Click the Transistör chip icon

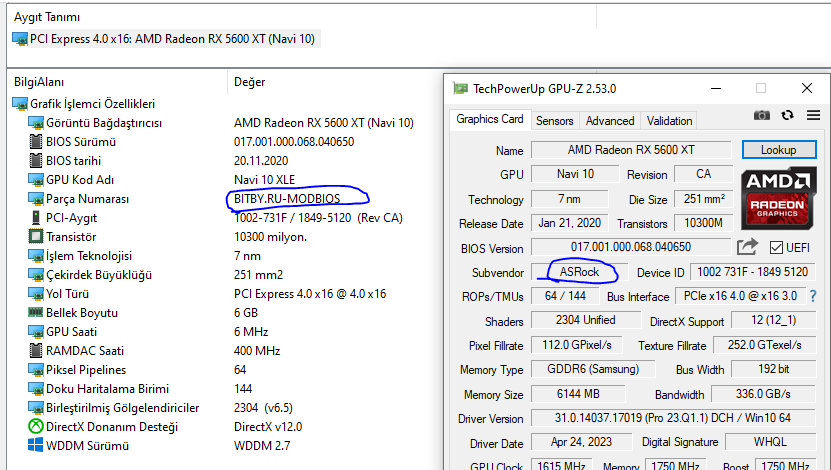tap(36, 237)
